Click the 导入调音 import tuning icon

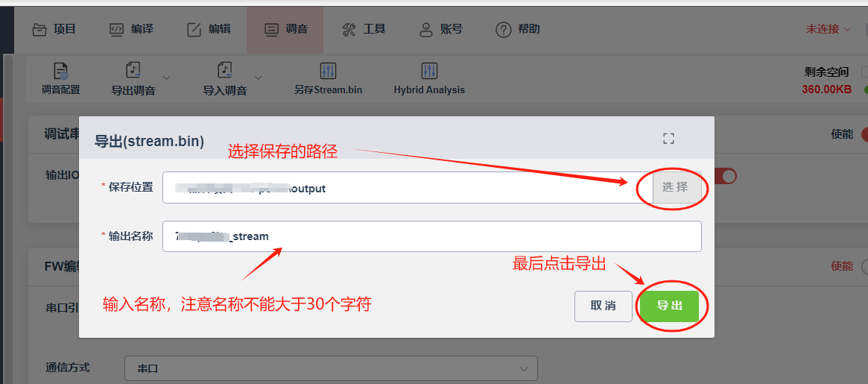[x=225, y=71]
